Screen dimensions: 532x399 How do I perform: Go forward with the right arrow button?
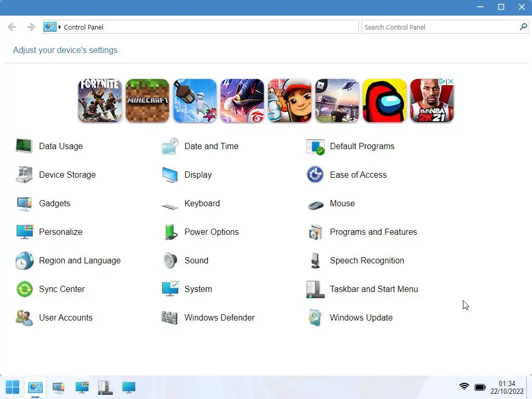tap(31, 27)
